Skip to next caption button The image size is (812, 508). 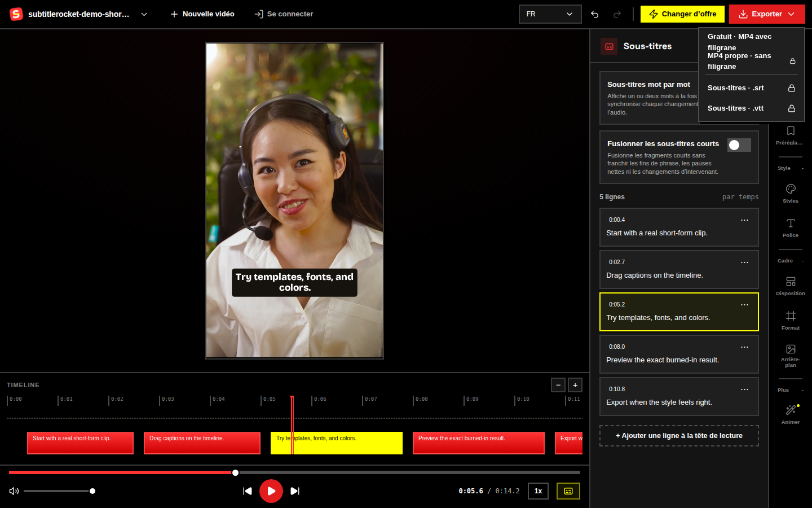click(x=295, y=491)
